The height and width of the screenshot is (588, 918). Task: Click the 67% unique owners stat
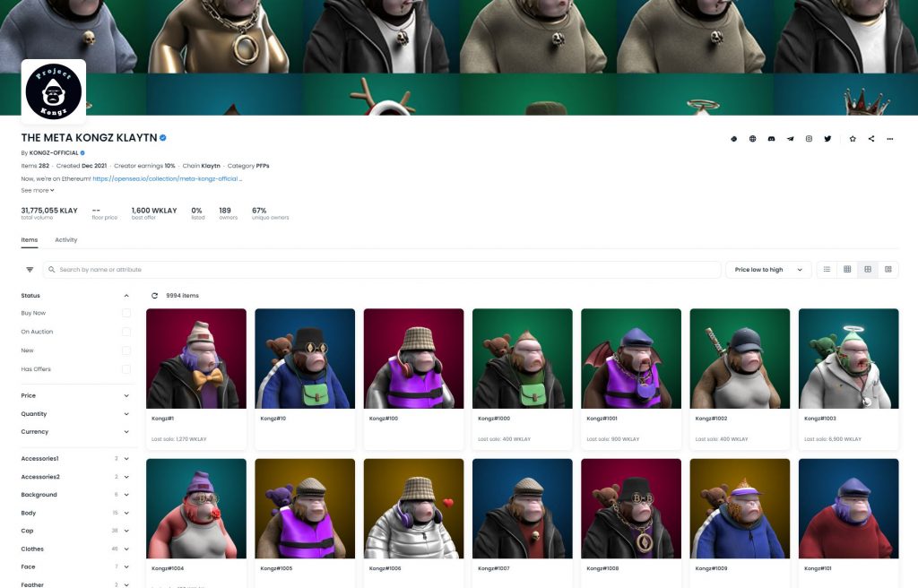270,213
